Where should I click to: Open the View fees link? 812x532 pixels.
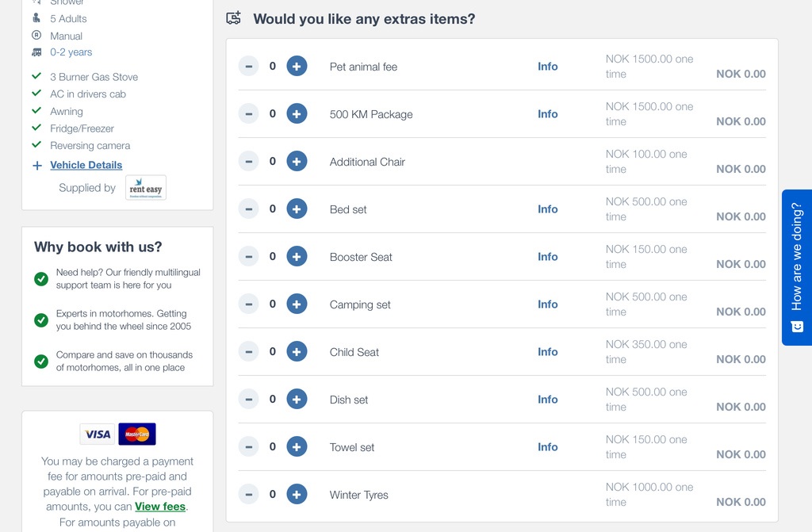(159, 507)
